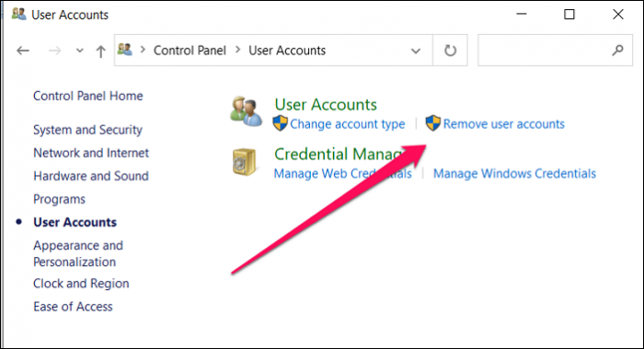Select User Accounts in the sidebar
This screenshot has width=644, height=349.
(75, 223)
